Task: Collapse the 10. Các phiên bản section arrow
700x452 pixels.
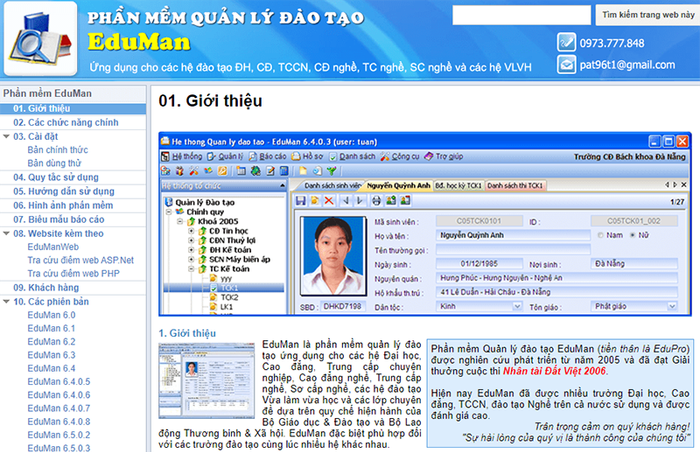Action: [x=6, y=301]
